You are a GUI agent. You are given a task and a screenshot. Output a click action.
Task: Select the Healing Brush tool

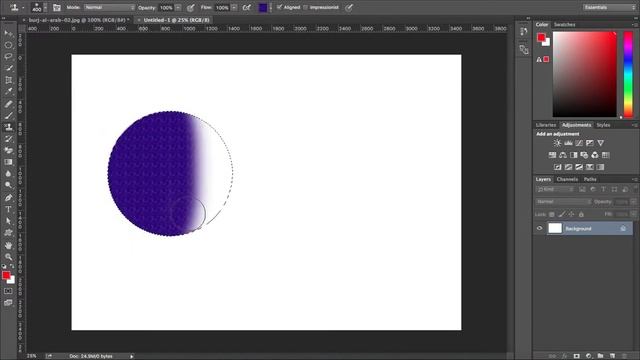point(8,104)
